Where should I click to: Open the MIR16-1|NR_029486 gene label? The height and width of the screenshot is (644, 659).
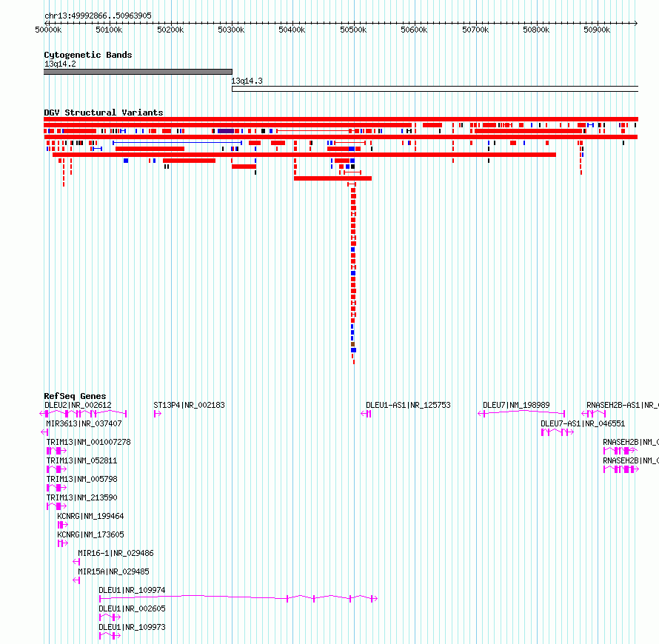116,553
